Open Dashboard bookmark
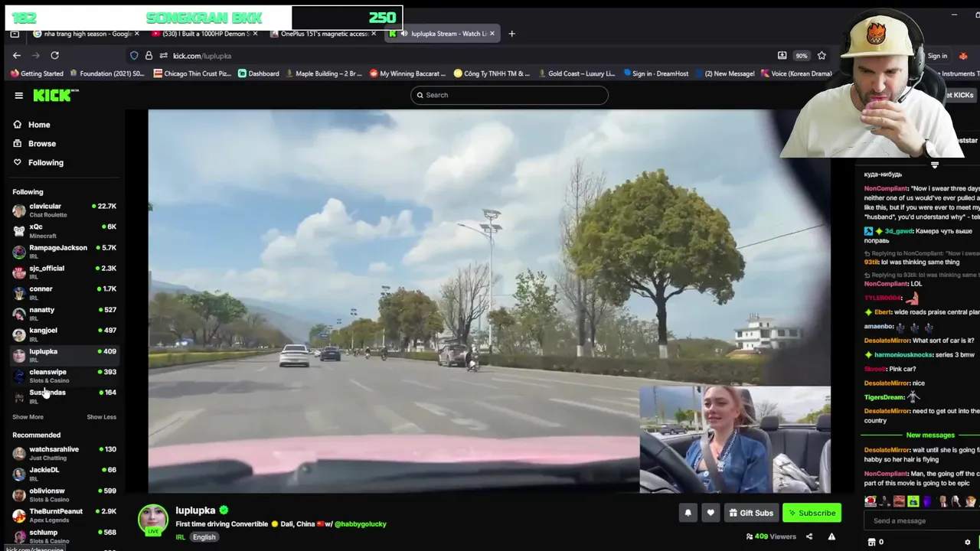980x551 pixels. [258, 73]
